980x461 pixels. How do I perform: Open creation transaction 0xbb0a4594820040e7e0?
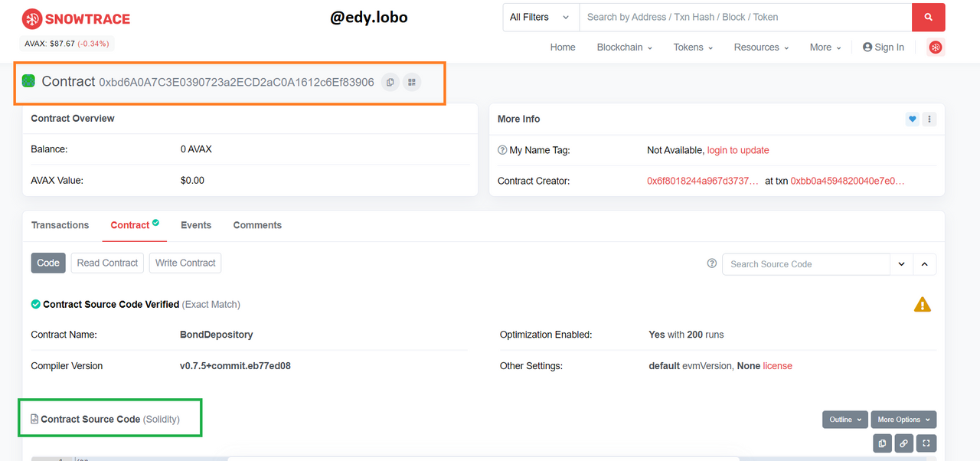[848, 181]
